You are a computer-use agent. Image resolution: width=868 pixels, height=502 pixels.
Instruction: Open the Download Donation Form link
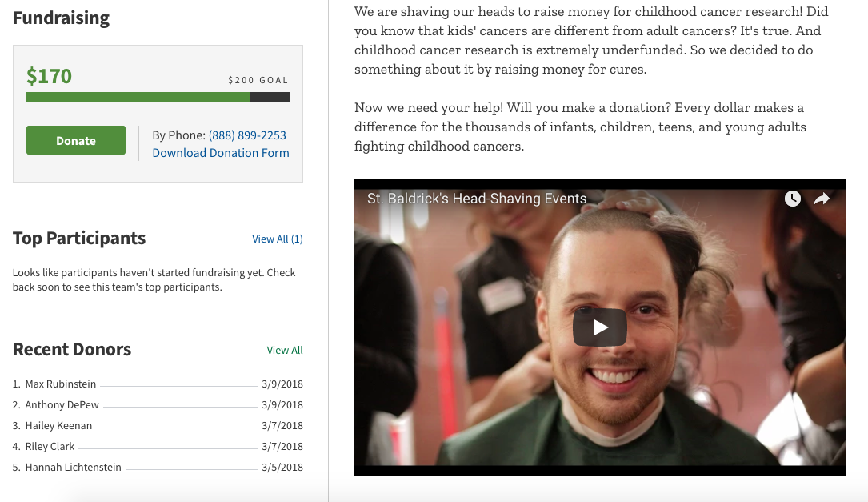221,153
